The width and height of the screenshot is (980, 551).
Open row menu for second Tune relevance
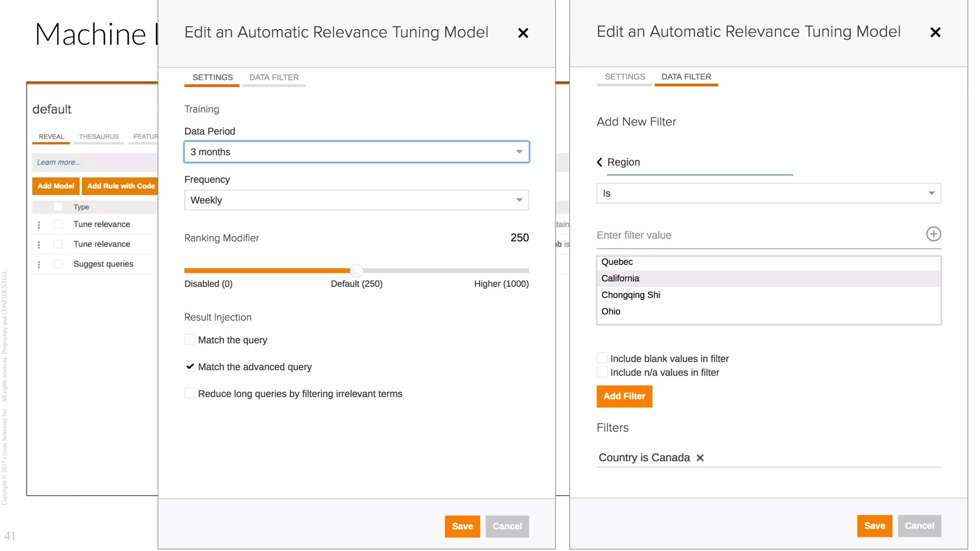[x=39, y=244]
